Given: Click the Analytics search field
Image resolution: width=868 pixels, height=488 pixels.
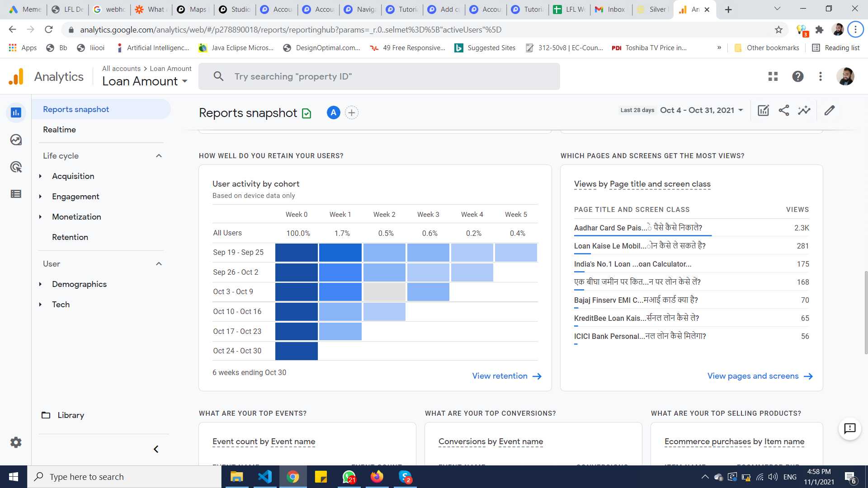Looking at the screenshot, I should coord(379,76).
